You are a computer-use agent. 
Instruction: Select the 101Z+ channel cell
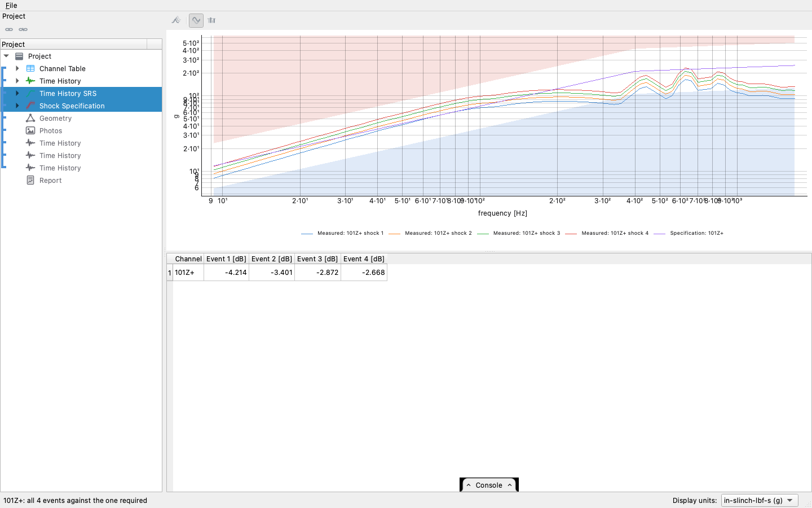coord(188,273)
